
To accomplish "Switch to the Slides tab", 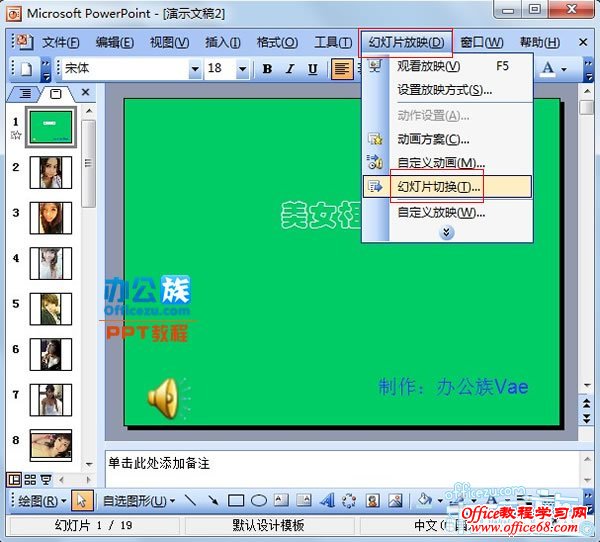I will 56,93.
